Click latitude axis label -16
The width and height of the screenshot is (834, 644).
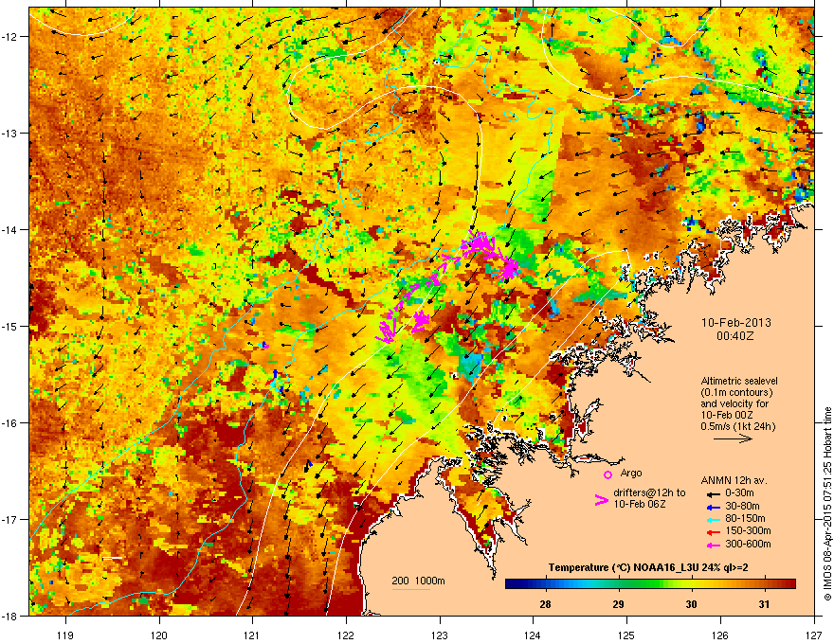9,423
